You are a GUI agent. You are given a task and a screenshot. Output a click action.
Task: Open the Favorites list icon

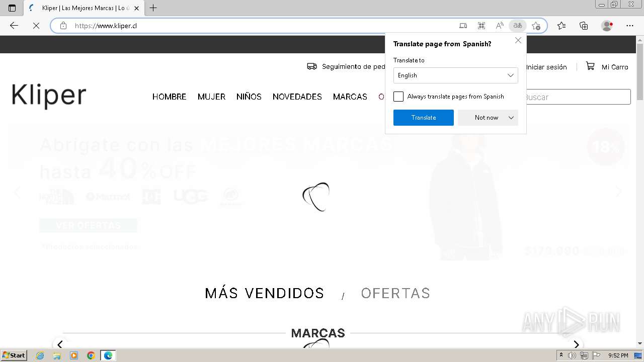[x=561, y=26]
